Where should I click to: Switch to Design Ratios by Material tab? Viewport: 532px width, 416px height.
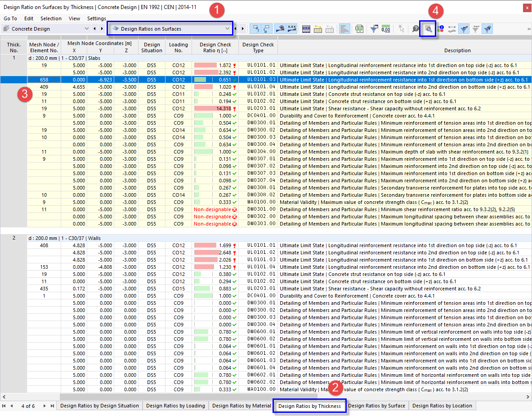(x=241, y=406)
